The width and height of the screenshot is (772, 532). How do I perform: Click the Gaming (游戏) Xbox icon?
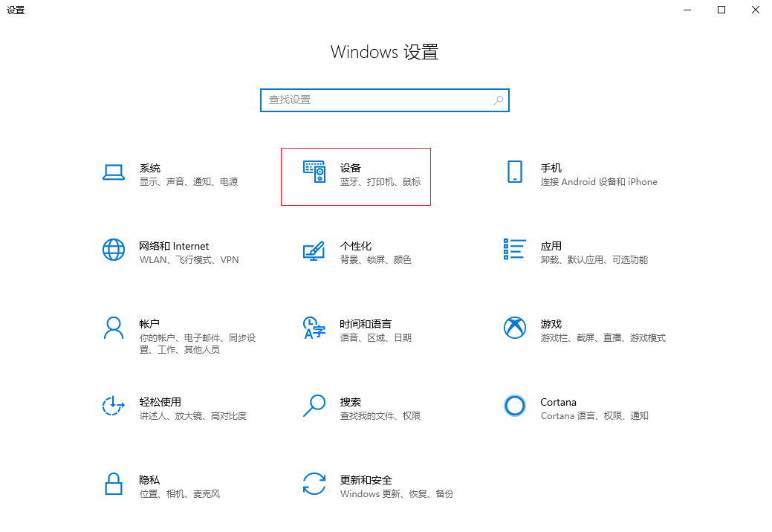click(x=514, y=328)
